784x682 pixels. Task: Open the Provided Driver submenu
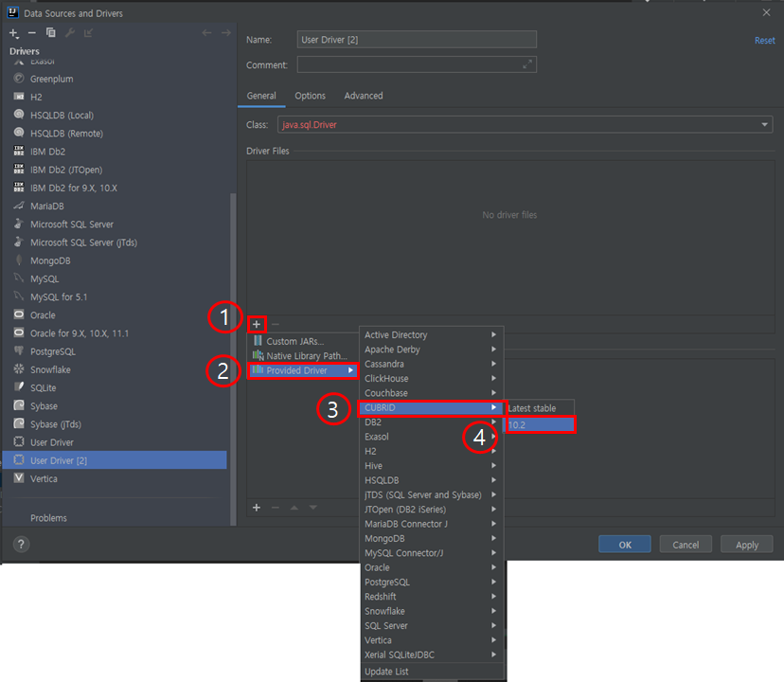(304, 370)
